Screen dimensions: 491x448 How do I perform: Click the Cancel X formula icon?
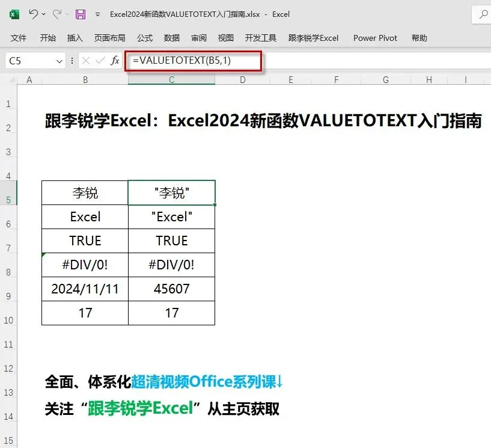86,61
